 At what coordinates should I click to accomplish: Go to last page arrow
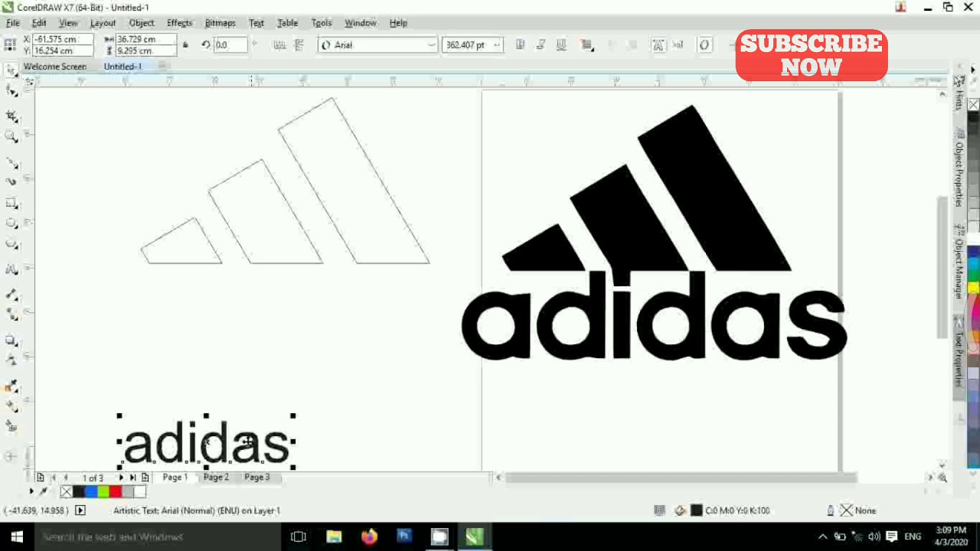click(132, 478)
